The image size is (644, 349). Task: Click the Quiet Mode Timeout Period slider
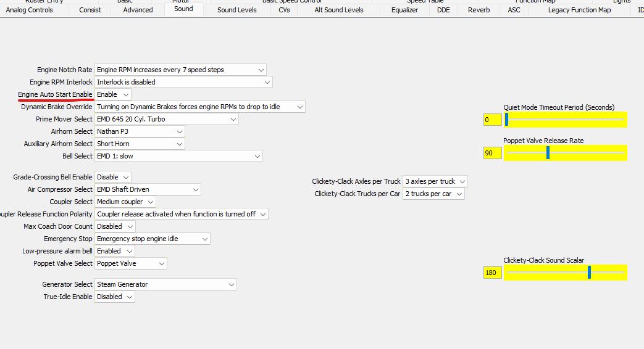tap(565, 120)
